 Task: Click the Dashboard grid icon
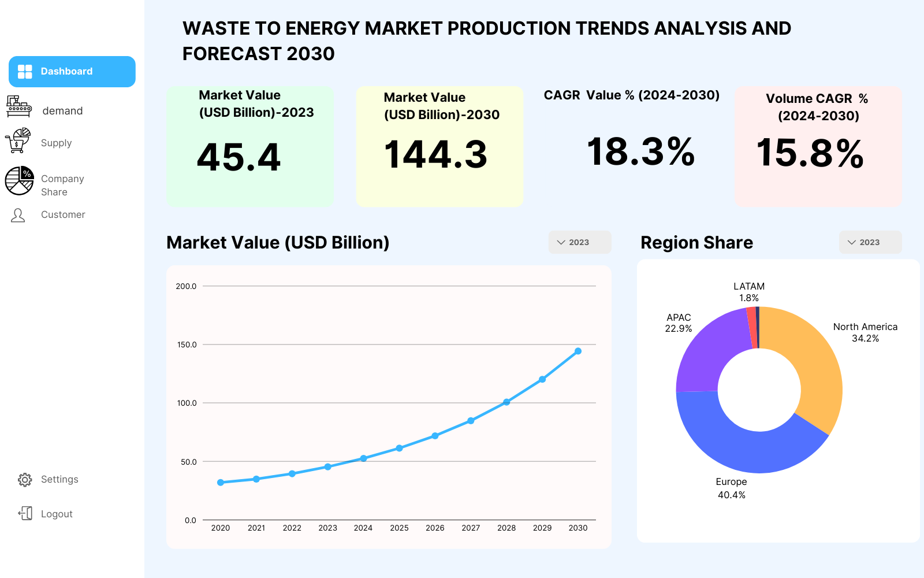pos(25,72)
